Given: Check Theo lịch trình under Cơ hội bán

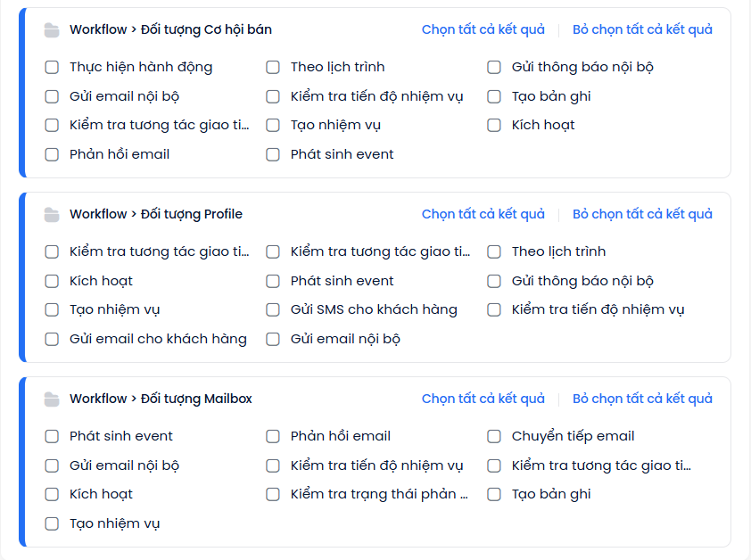Looking at the screenshot, I should click(273, 67).
